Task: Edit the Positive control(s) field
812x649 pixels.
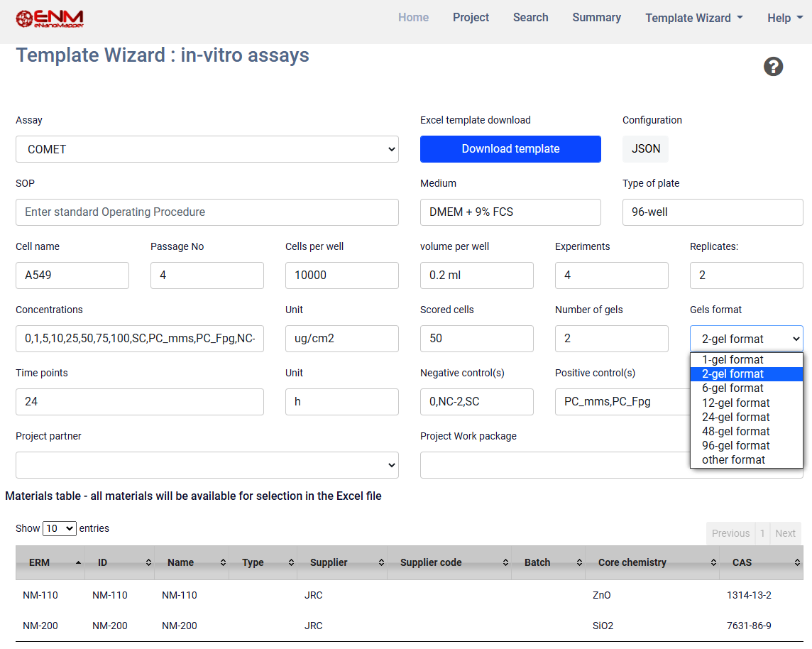Action: pyautogui.click(x=622, y=402)
